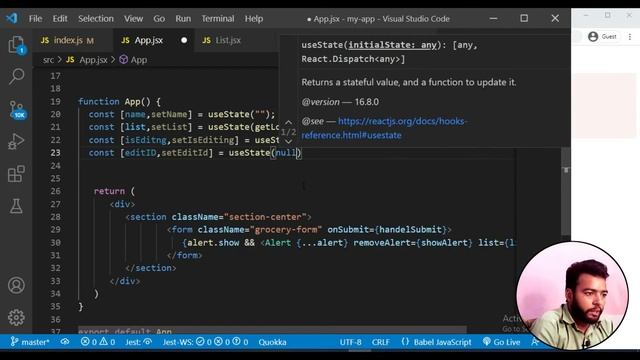The height and width of the screenshot is (360, 640).
Task: Select Babel JavaScript language mode
Action: pos(436,342)
